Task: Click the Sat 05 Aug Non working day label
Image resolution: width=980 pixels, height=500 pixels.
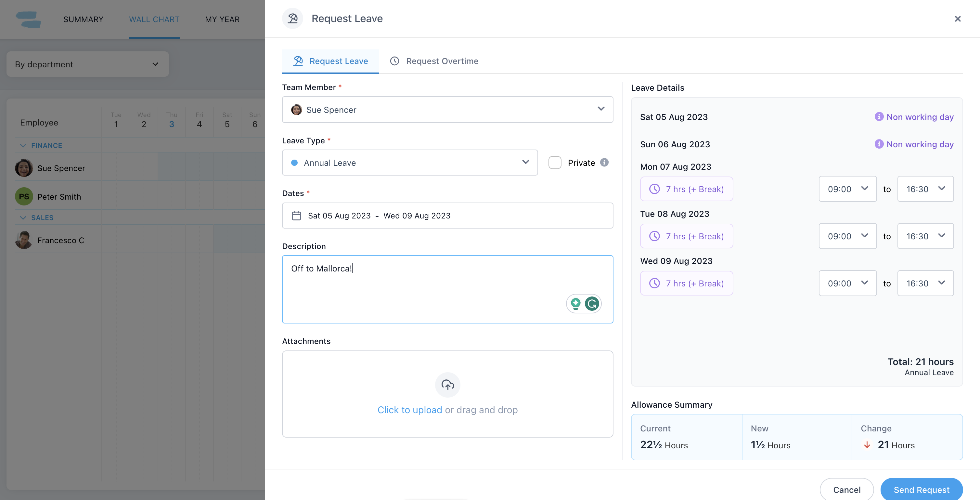Action: click(x=920, y=117)
